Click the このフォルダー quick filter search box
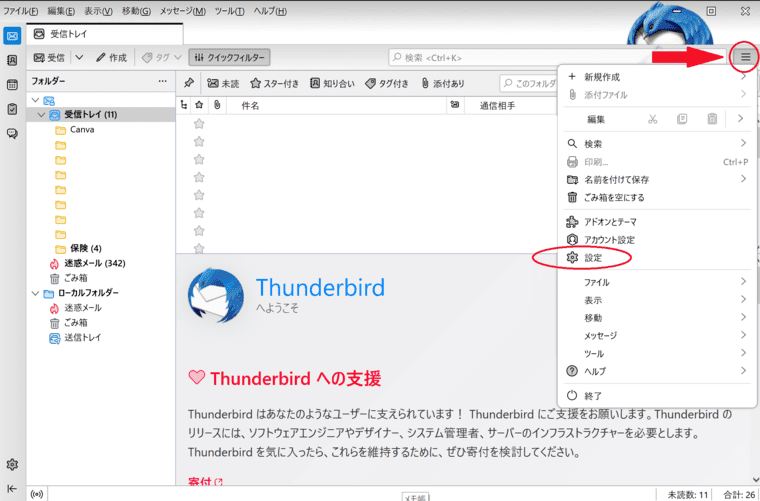 tap(529, 83)
